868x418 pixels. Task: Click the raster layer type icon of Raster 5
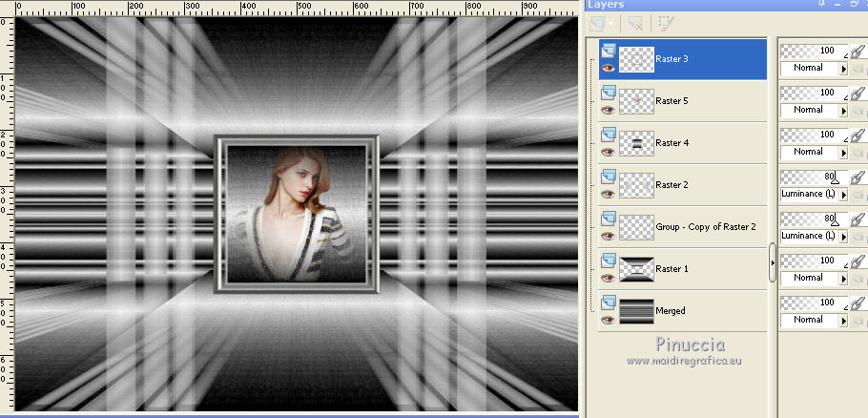[609, 93]
